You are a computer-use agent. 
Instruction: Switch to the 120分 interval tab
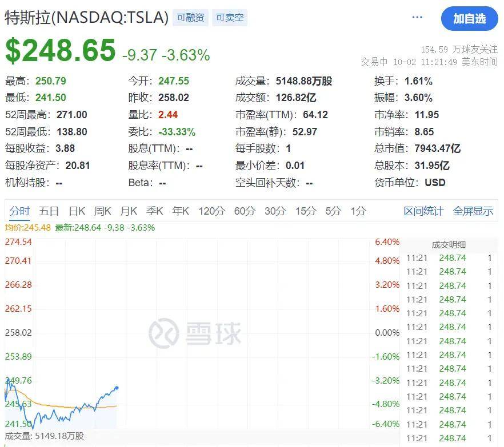[211, 211]
